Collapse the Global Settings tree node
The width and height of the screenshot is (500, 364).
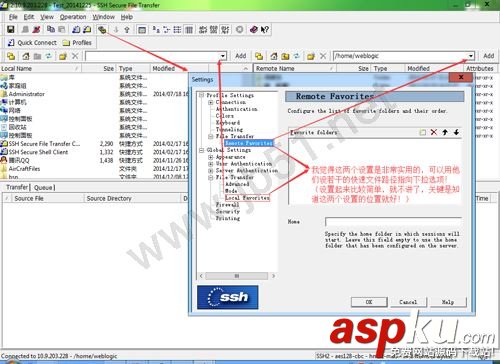point(201,150)
